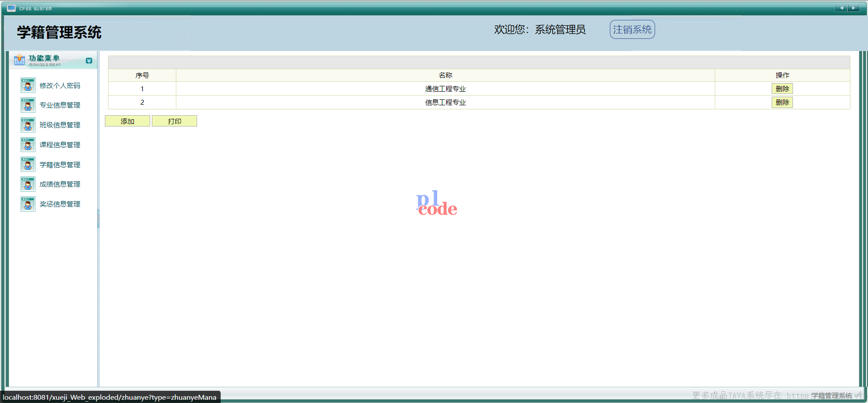Open 修改个人密码 menu item
The height and width of the screenshot is (403, 868).
click(x=60, y=86)
